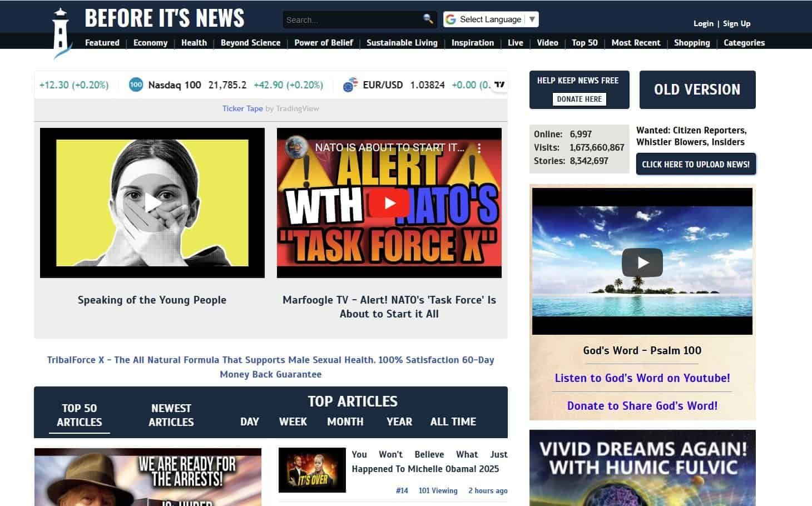Filter top articles by WEEK
Viewport: 812px width, 506px height.
click(293, 421)
